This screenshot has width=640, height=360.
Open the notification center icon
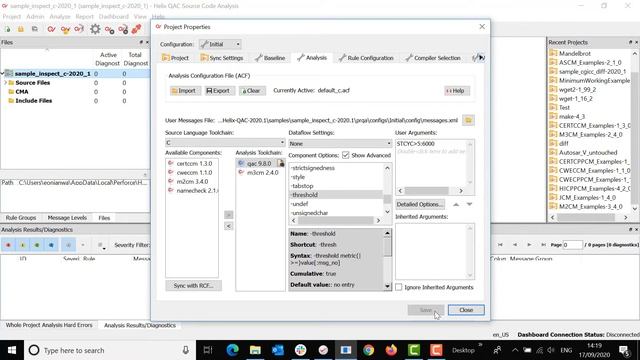pos(624,350)
